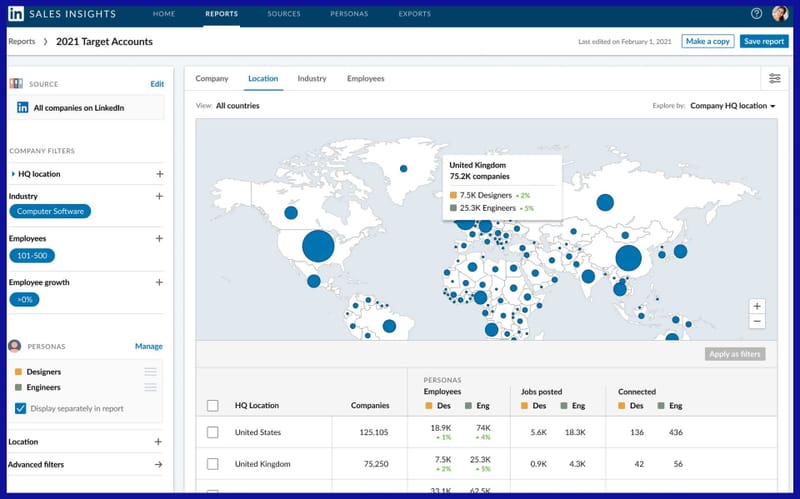Add an Industry filter with plus icon
The width and height of the screenshot is (800, 499).
[159, 196]
